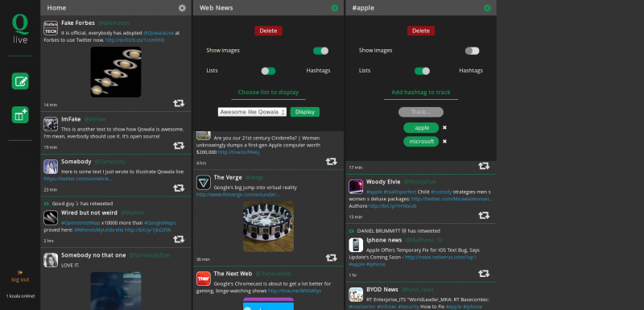Screen dimensions: 644x310
Task: Click '1 koala online!' status text
Action: coord(20,296)
